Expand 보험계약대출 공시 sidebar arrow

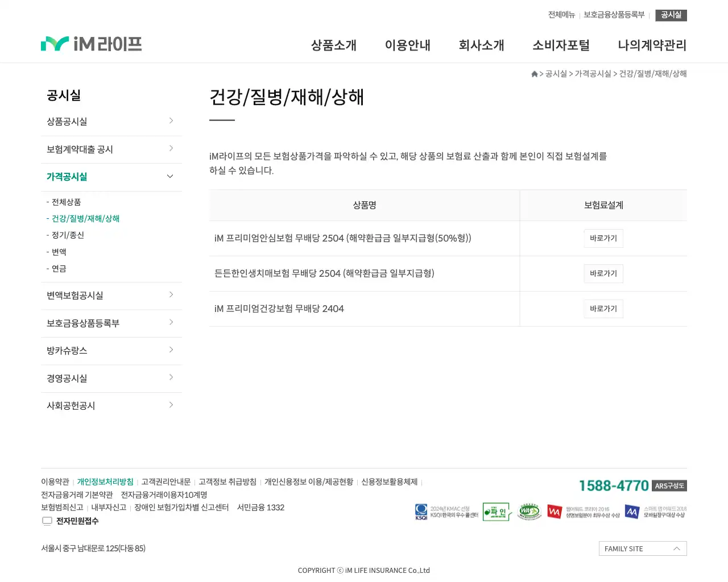(171, 148)
